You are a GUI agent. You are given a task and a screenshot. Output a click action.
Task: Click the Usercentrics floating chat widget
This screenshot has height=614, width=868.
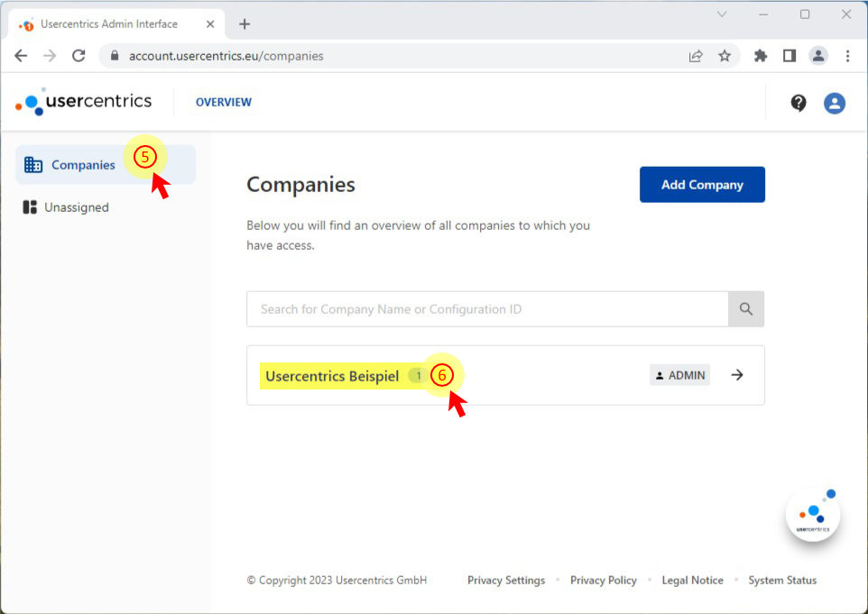pyautogui.click(x=813, y=515)
